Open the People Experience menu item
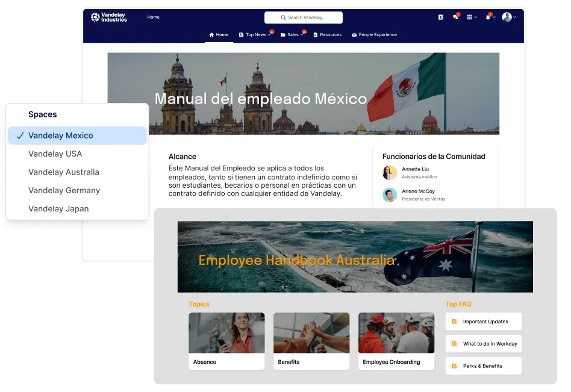The width and height of the screenshot is (571, 392). (x=374, y=35)
